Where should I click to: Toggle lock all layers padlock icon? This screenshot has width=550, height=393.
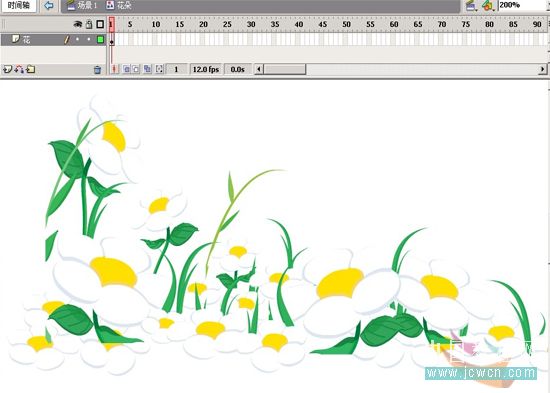point(89,24)
